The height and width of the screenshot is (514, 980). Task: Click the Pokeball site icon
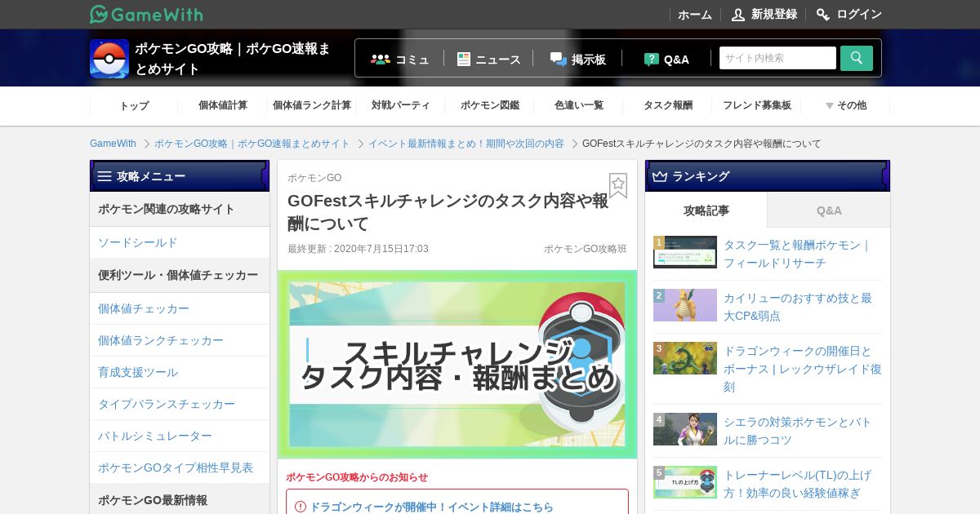[109, 59]
